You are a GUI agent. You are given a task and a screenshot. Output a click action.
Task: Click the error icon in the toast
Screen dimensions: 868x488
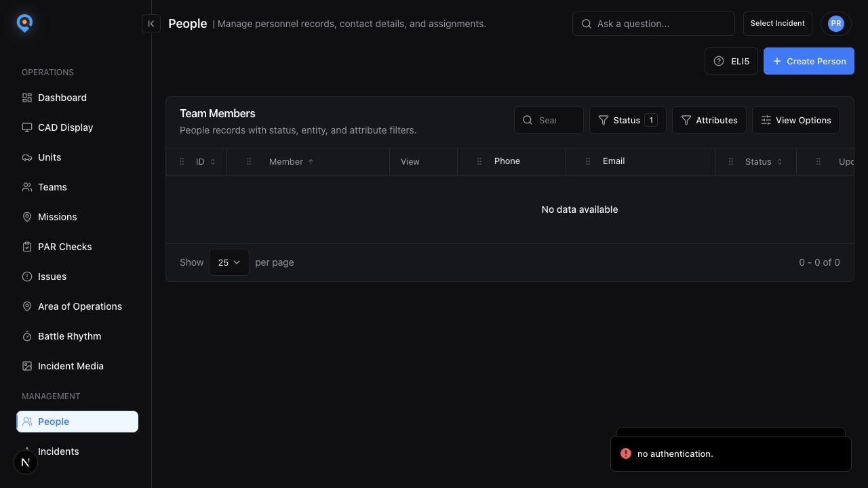click(x=626, y=453)
